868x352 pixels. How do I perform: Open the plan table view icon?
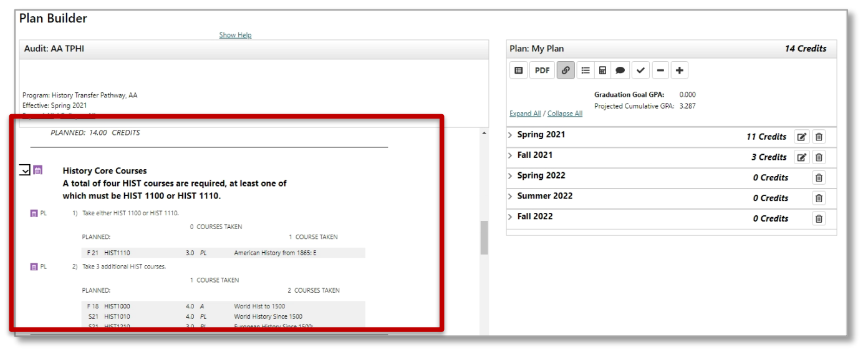pos(518,71)
